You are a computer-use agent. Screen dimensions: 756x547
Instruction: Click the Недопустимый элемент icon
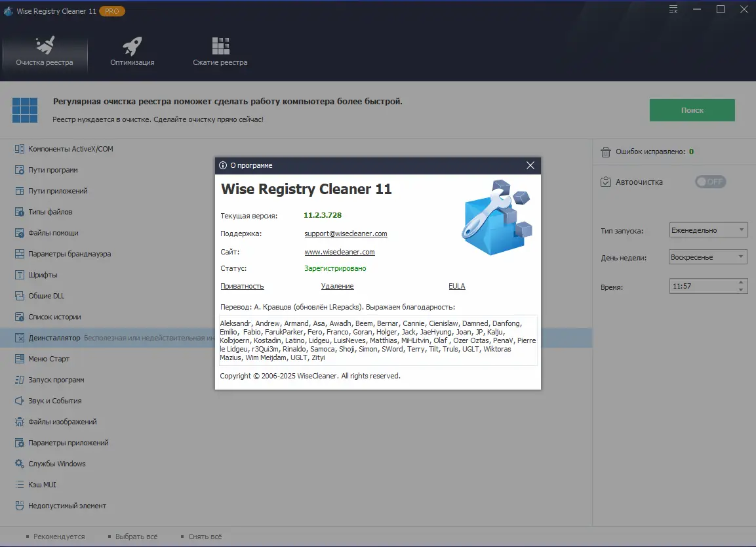(x=19, y=506)
